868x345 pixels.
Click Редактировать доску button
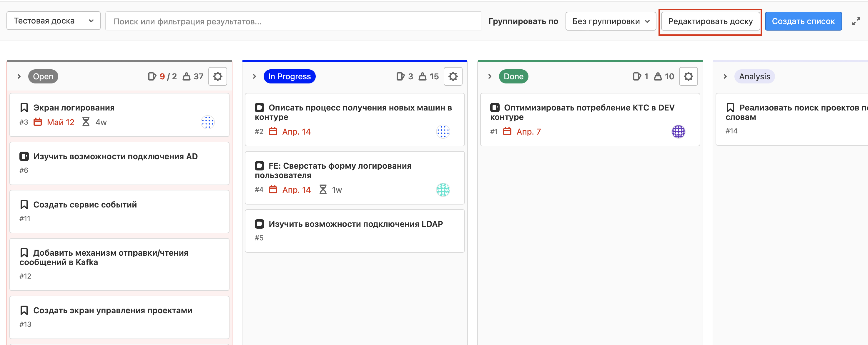coord(710,21)
